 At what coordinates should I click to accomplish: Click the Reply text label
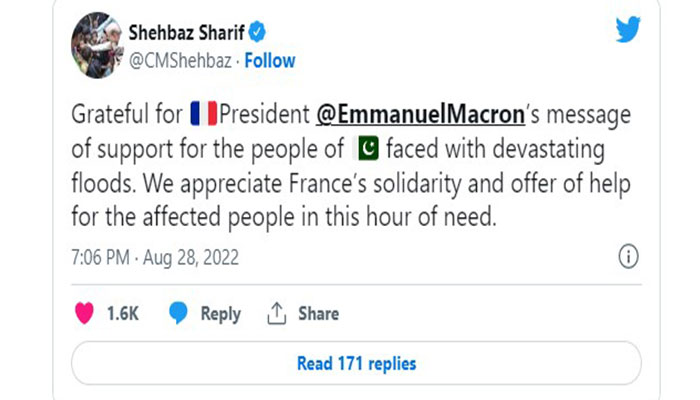[220, 313]
